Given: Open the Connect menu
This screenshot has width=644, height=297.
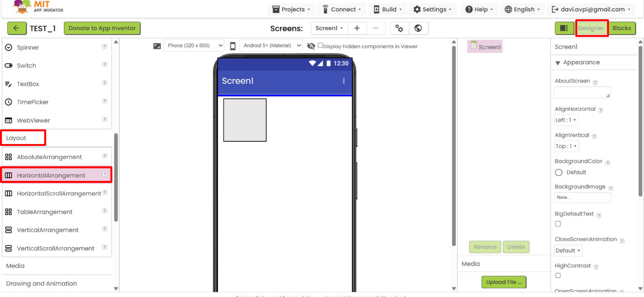Looking at the screenshot, I should coord(342,9).
